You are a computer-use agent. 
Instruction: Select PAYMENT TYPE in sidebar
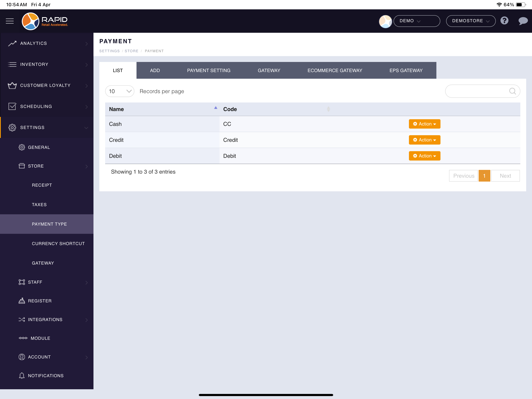point(47,224)
